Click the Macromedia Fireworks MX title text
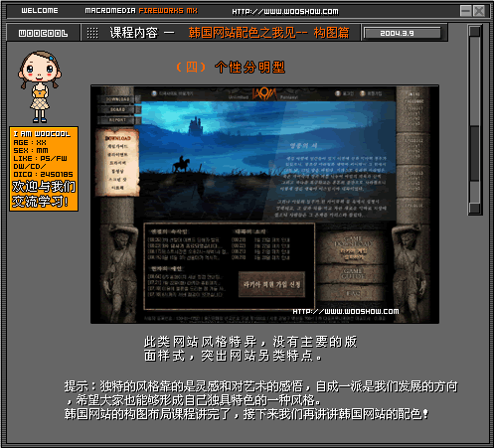 (x=141, y=11)
